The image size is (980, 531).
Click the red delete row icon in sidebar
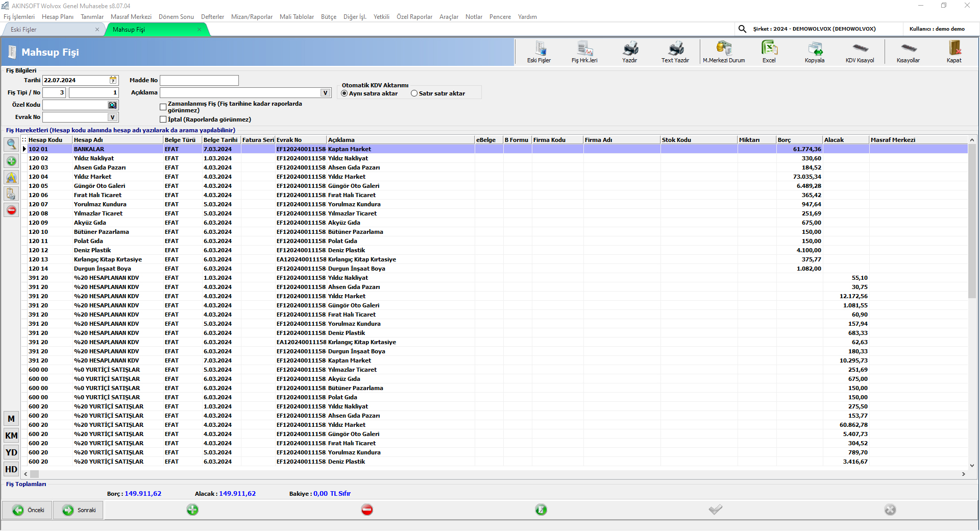tap(11, 210)
